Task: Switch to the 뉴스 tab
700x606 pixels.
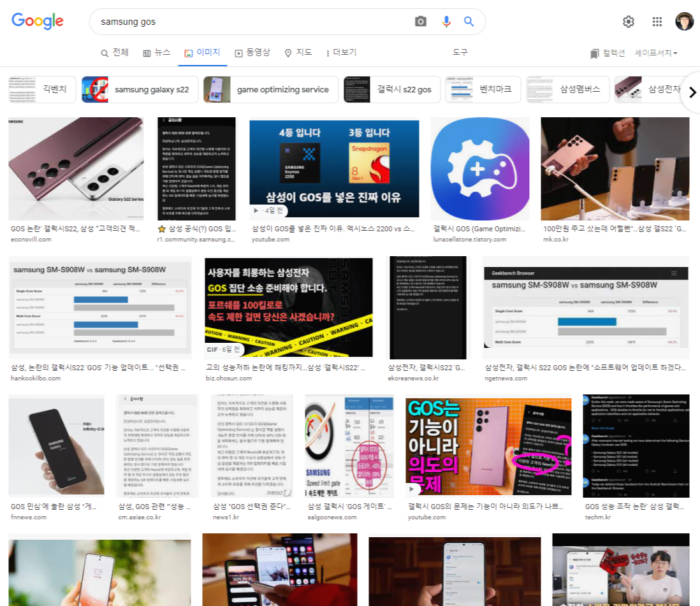Action: tap(157, 53)
